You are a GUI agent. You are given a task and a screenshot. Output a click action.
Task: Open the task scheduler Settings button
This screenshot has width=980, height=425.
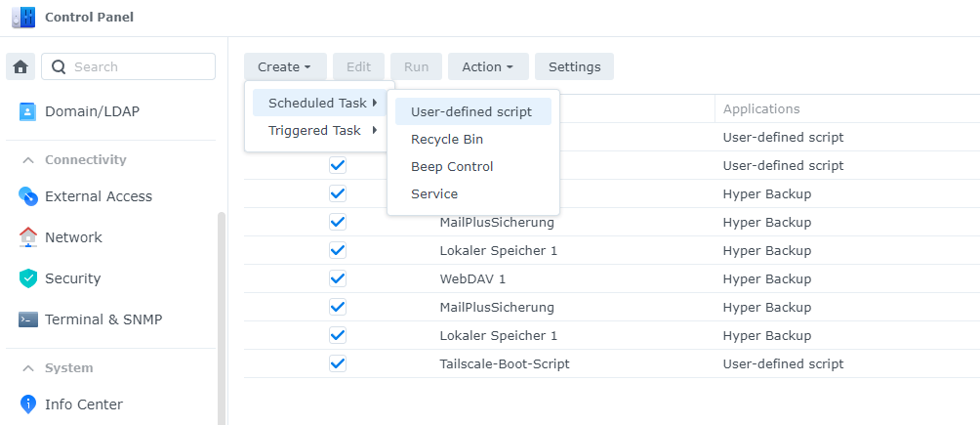(574, 66)
